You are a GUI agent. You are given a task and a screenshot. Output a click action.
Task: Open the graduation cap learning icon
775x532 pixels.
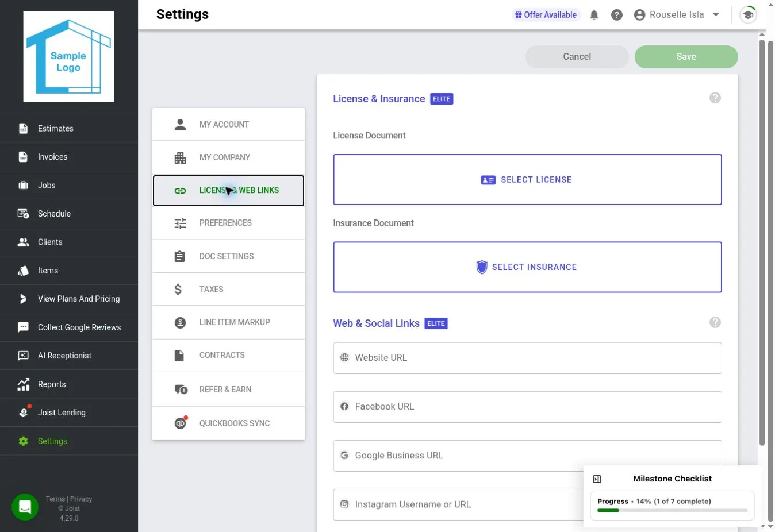coord(748,15)
